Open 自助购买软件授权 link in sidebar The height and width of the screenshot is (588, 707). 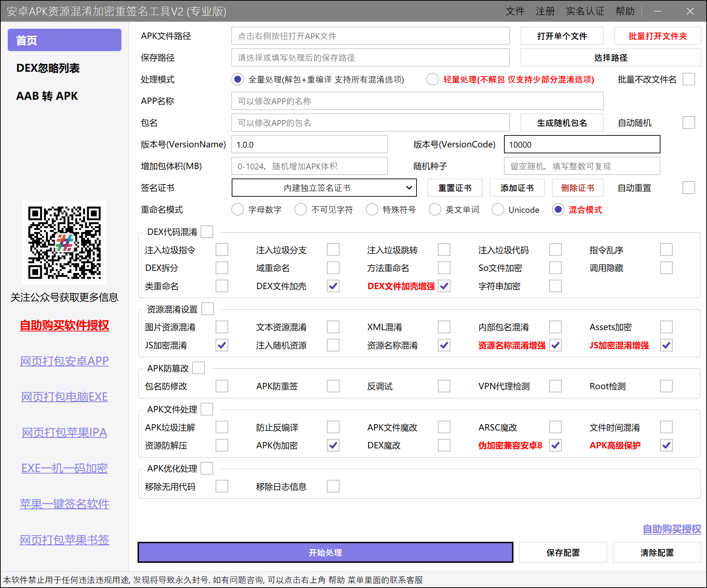[x=64, y=325]
